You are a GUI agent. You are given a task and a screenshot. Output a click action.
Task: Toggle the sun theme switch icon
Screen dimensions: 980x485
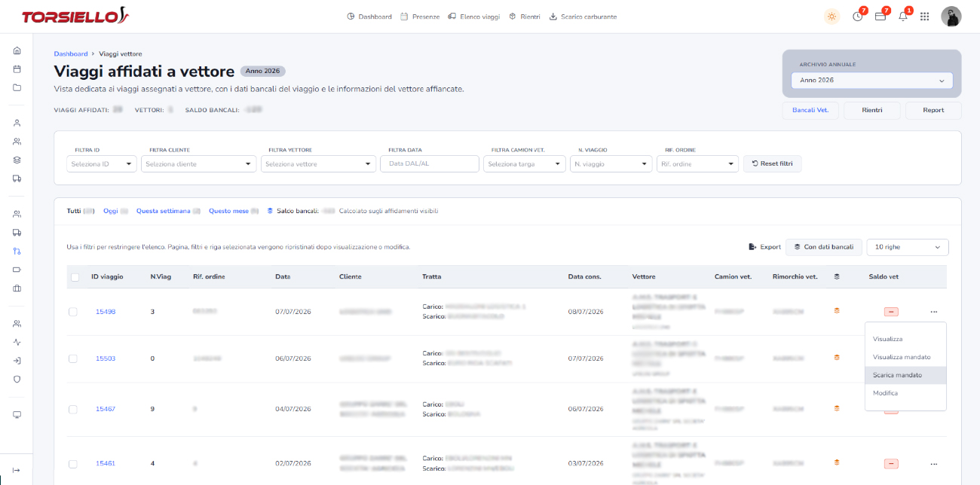(832, 17)
